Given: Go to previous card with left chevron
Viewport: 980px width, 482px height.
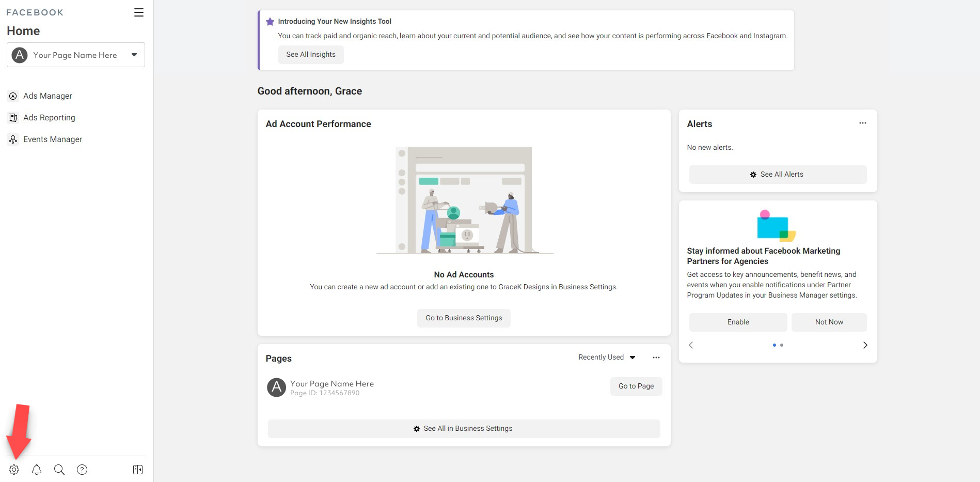Looking at the screenshot, I should coord(691,345).
